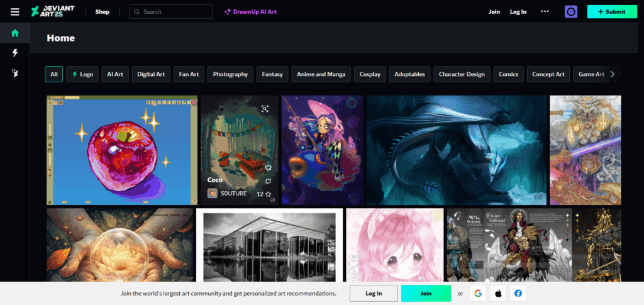Favourite Coco with the star icon

268,194
